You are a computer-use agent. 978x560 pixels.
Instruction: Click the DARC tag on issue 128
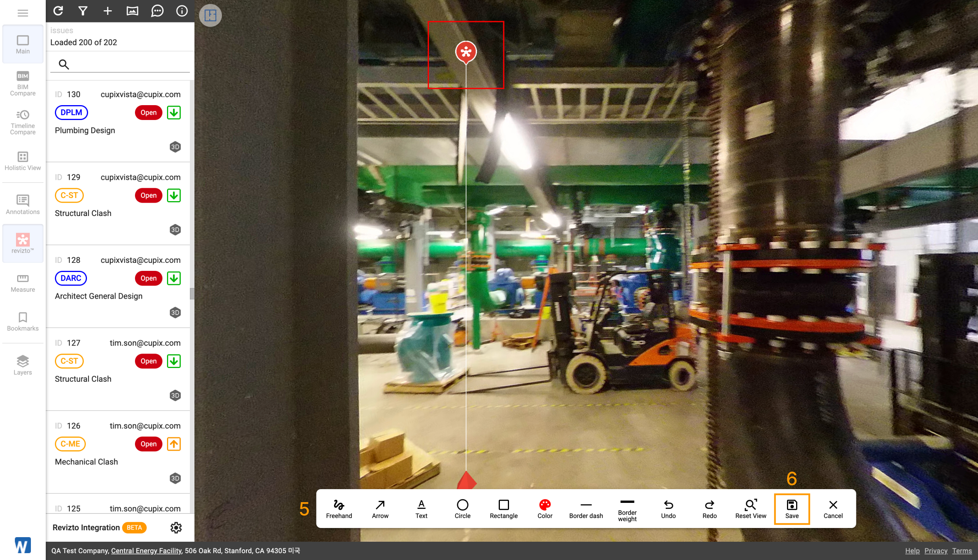71,278
